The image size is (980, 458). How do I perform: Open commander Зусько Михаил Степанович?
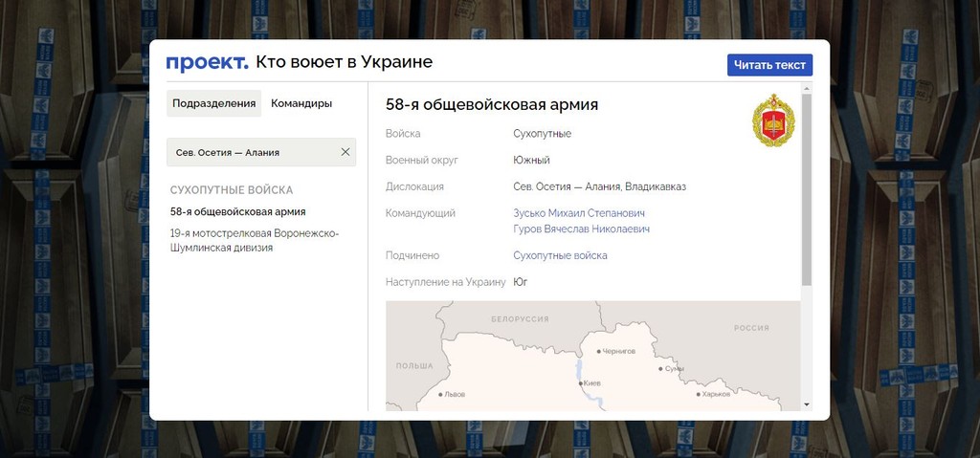click(579, 213)
